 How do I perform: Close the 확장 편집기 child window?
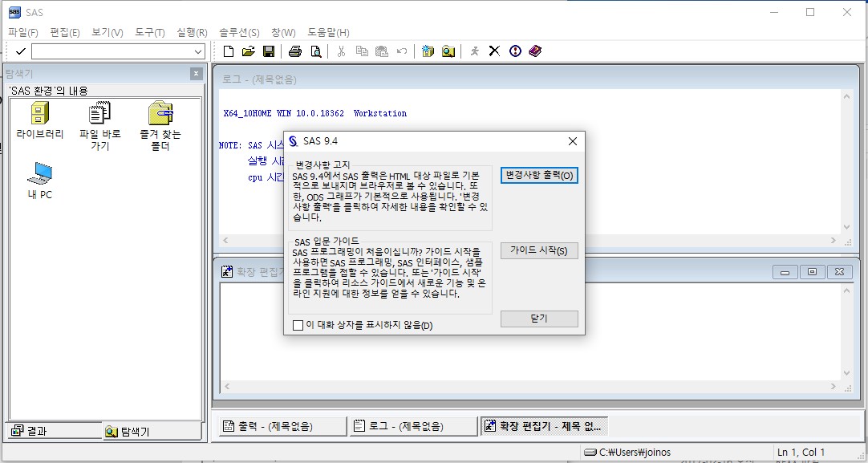point(839,272)
